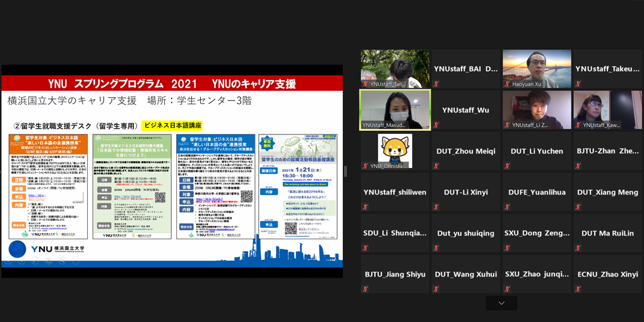644x322 pixels.
Task: Go to the previous slide in the slideshow controls
Action: click(8, 259)
